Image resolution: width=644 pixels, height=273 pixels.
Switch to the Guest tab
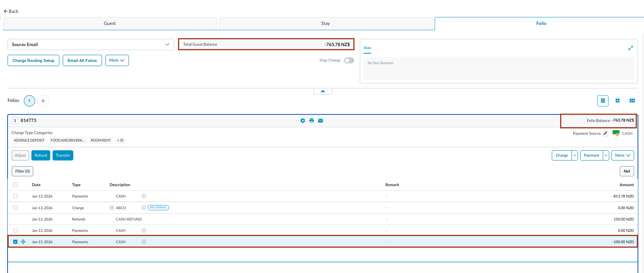point(110,23)
